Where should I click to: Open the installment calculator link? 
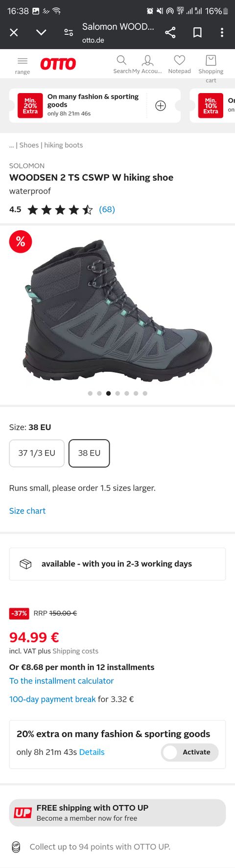62,681
